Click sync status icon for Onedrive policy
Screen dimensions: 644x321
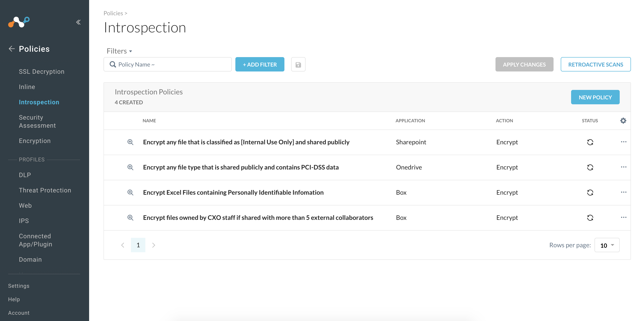tap(590, 167)
